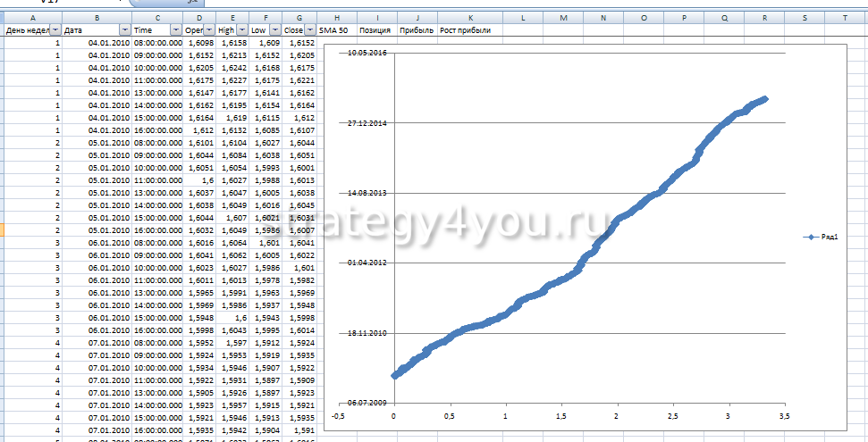Click the Позиция header cell
868x442 pixels.
(376, 30)
